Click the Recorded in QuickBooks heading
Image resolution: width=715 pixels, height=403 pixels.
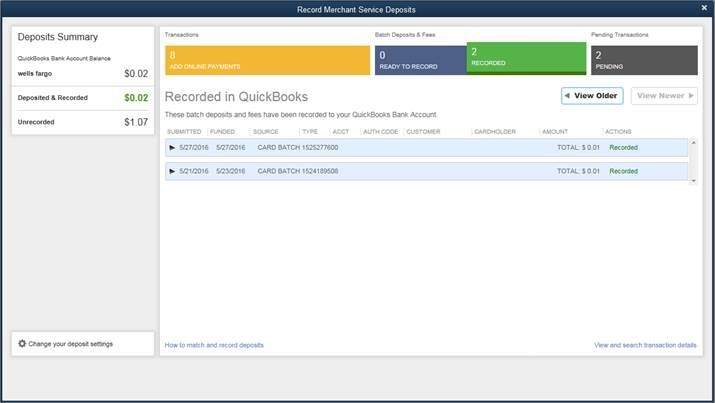(x=236, y=97)
